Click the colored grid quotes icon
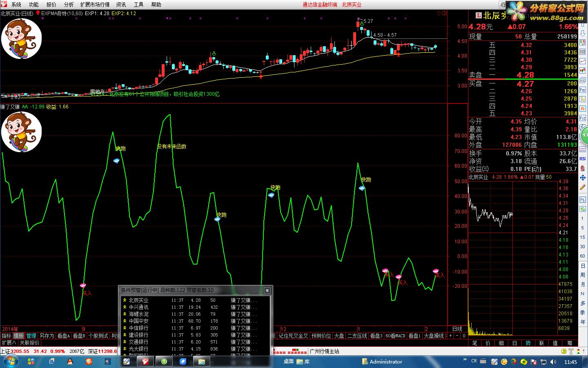The image size is (588, 368). pos(583,51)
